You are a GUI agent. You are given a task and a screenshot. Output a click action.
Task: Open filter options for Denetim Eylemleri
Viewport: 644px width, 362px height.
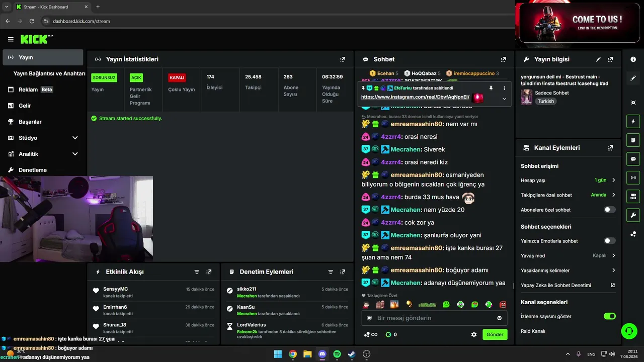[x=331, y=272]
